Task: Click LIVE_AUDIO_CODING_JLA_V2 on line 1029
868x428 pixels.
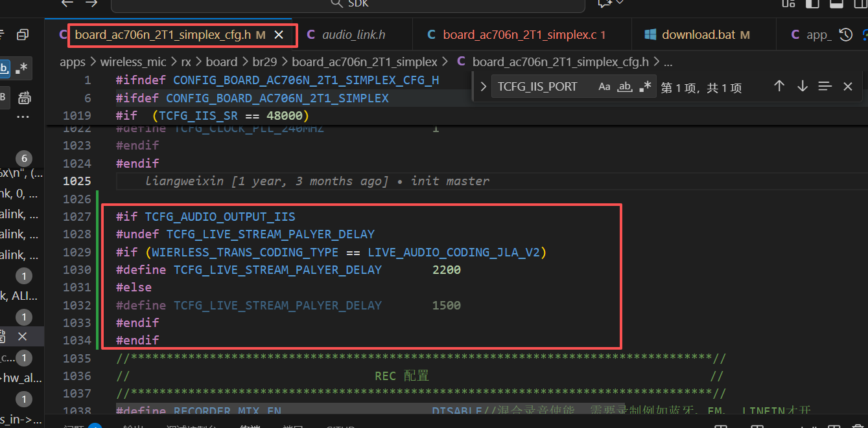Action: tap(454, 252)
